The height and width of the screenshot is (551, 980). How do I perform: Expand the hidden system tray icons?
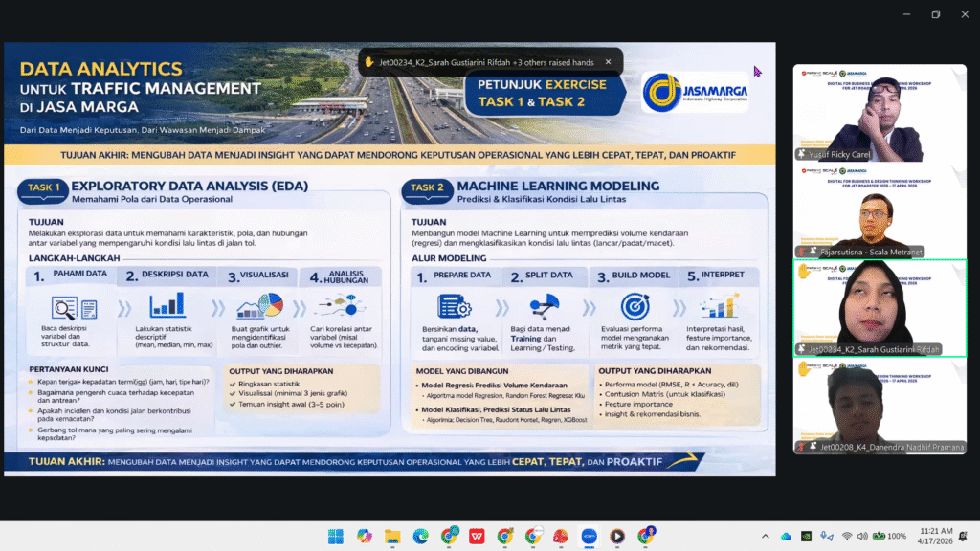click(x=765, y=536)
